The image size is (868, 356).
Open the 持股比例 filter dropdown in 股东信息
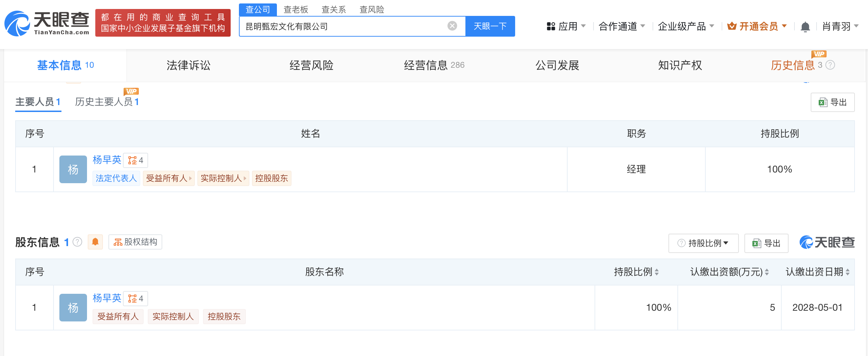click(703, 243)
